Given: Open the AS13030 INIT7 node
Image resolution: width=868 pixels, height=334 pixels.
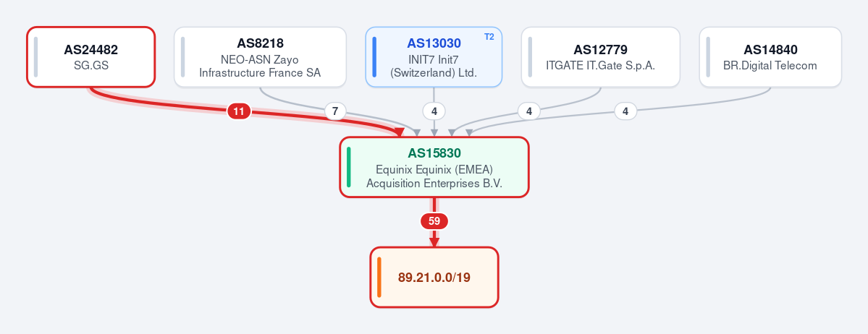Looking at the screenshot, I should [x=434, y=57].
